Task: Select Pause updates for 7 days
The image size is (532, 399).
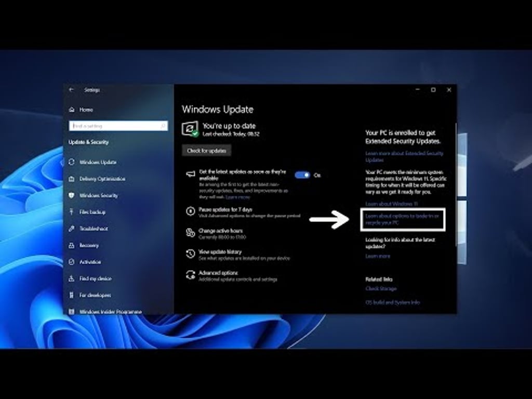Action: (225, 210)
